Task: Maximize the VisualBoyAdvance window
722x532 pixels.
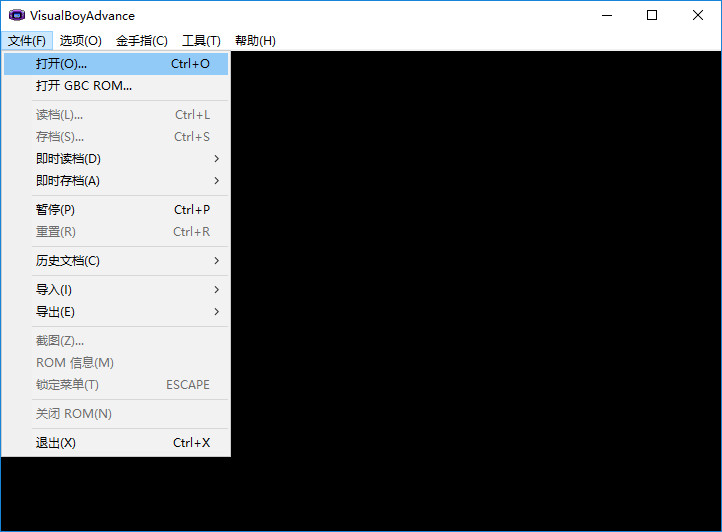Action: pos(652,15)
